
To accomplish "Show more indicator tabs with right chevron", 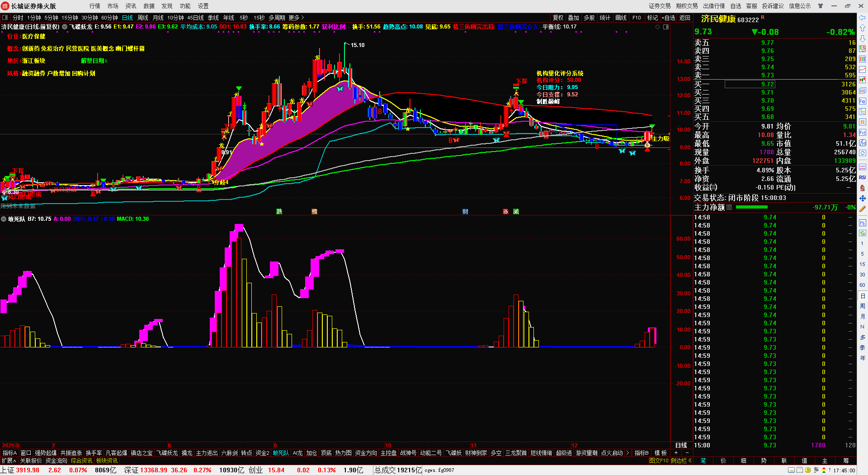I will (x=627, y=453).
